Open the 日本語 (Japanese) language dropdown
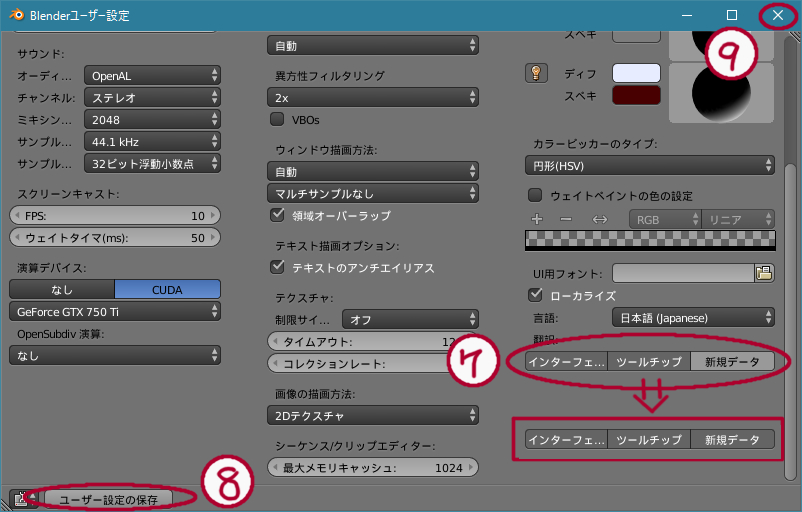This screenshot has width=802, height=512. pyautogui.click(x=692, y=318)
